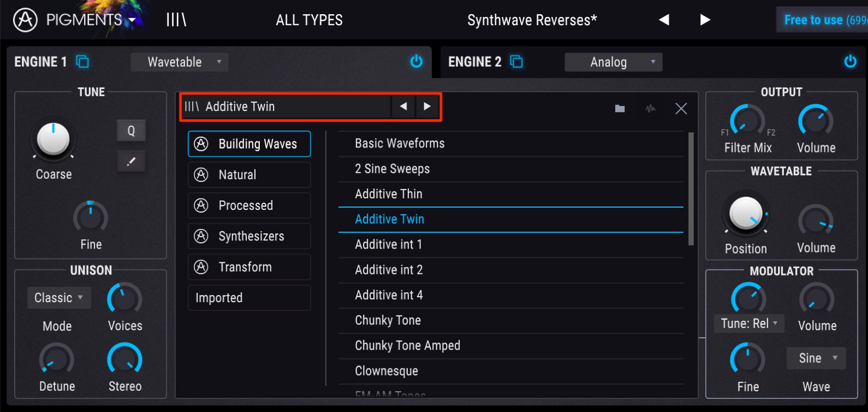Click the Output Volume knob
The width and height of the screenshot is (868, 412).
[816, 121]
